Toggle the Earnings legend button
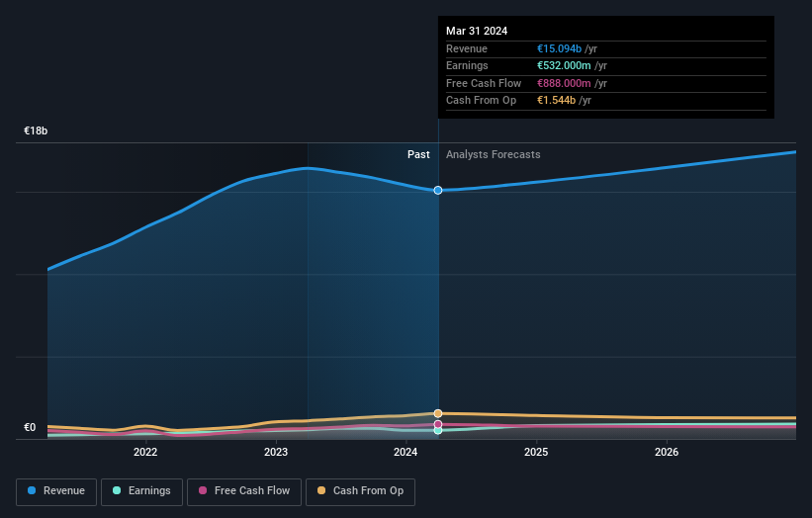This screenshot has width=812, height=518. [141, 491]
